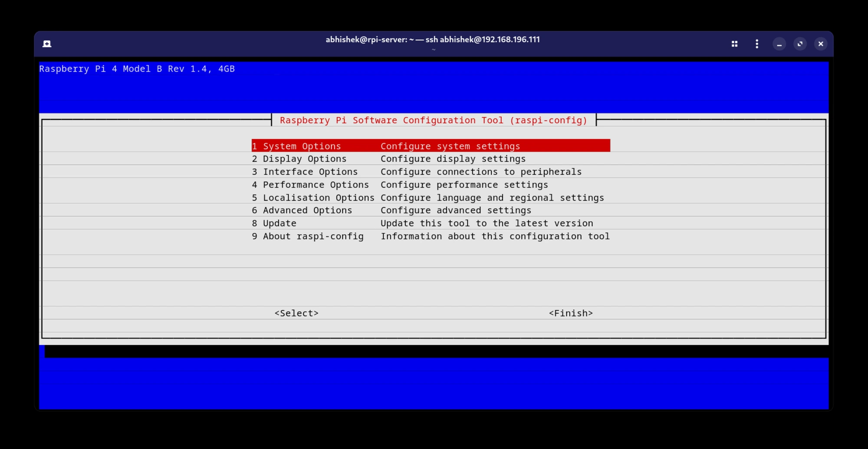The width and height of the screenshot is (868, 449).
Task: Click the raspi-config dialog title text
Action: (x=433, y=120)
